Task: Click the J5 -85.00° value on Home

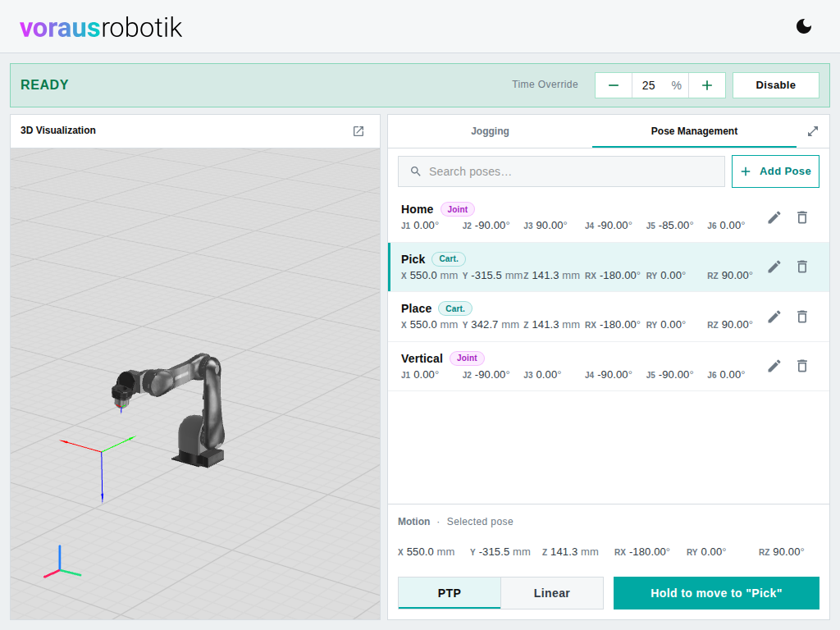Action: coord(669,226)
